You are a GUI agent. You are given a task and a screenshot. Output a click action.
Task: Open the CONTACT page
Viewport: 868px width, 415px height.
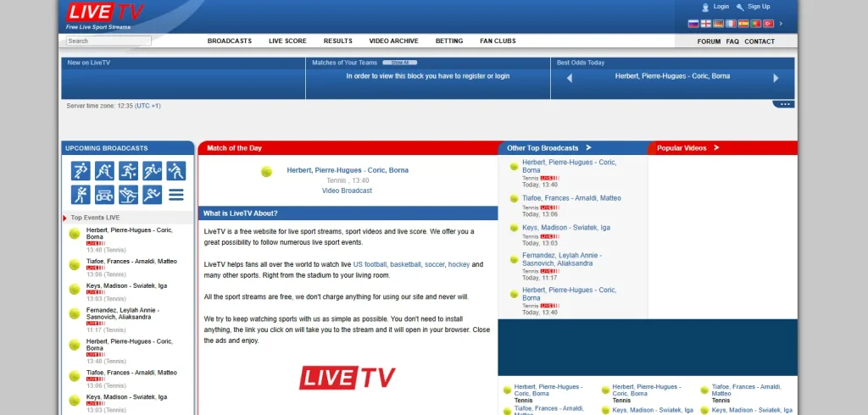[x=759, y=41]
